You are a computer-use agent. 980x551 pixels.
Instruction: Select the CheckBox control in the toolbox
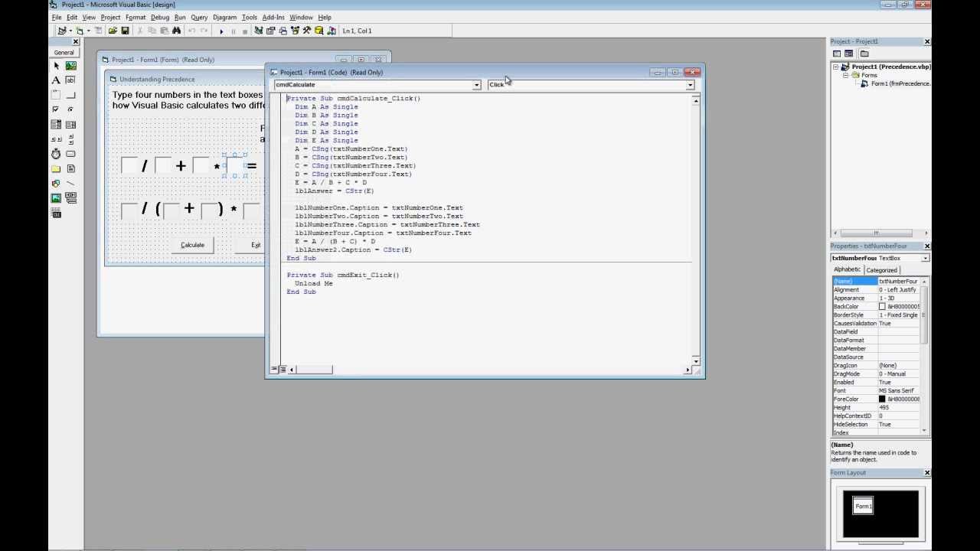click(56, 109)
